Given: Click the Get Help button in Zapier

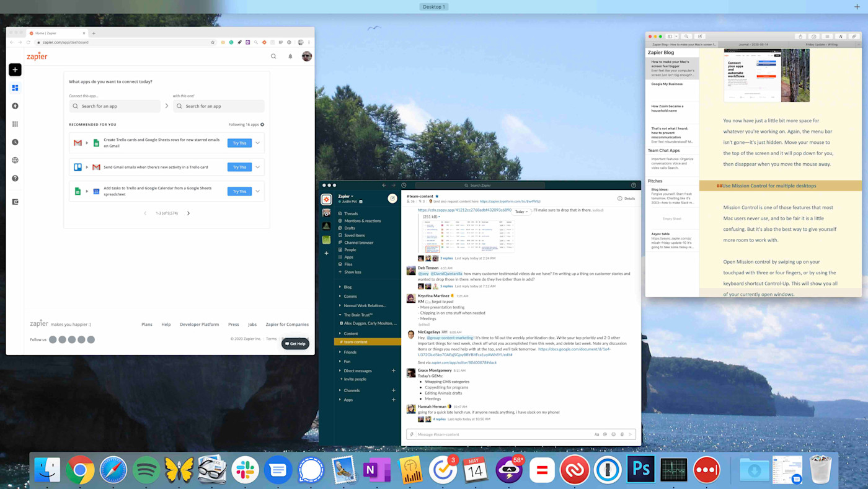Looking at the screenshot, I should (x=295, y=344).
